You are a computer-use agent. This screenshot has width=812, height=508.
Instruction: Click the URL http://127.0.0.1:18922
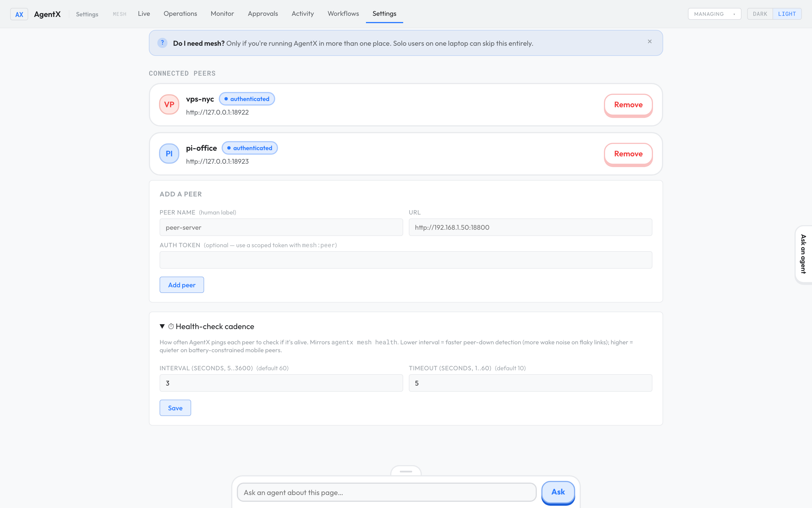tap(217, 112)
